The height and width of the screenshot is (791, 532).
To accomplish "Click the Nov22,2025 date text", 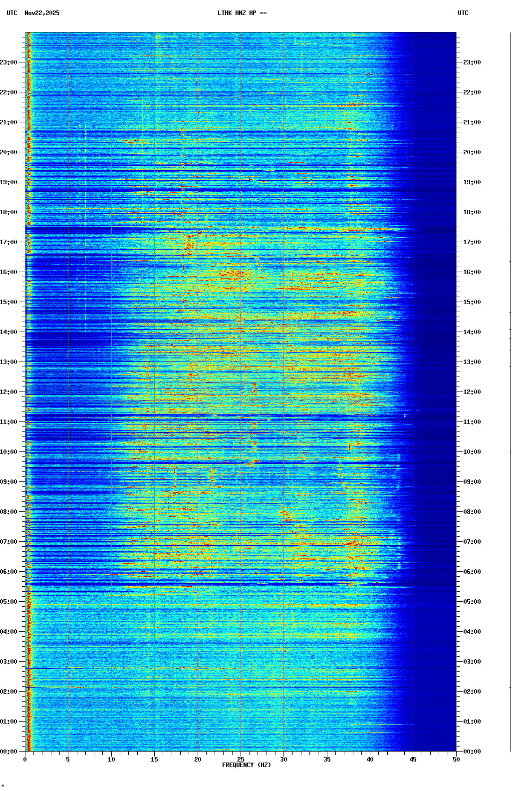I will click(42, 13).
